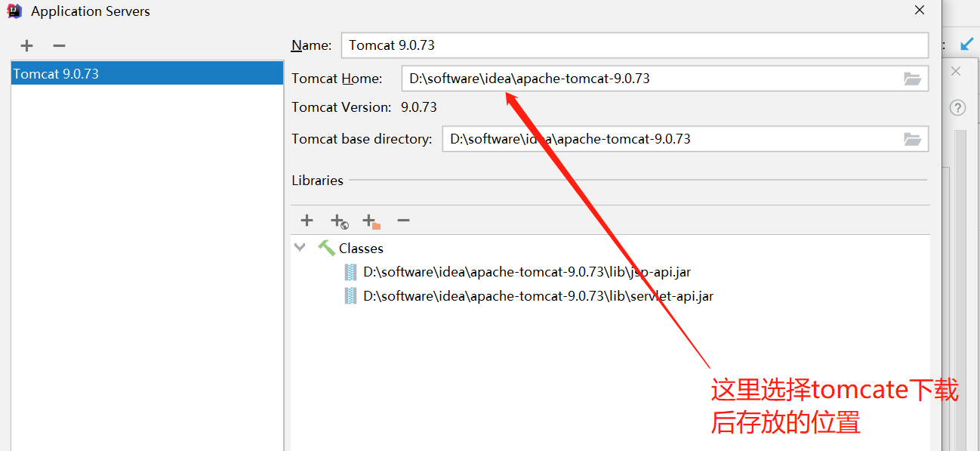
Task: Add library from URL globe-plus icon
Action: tap(339, 221)
